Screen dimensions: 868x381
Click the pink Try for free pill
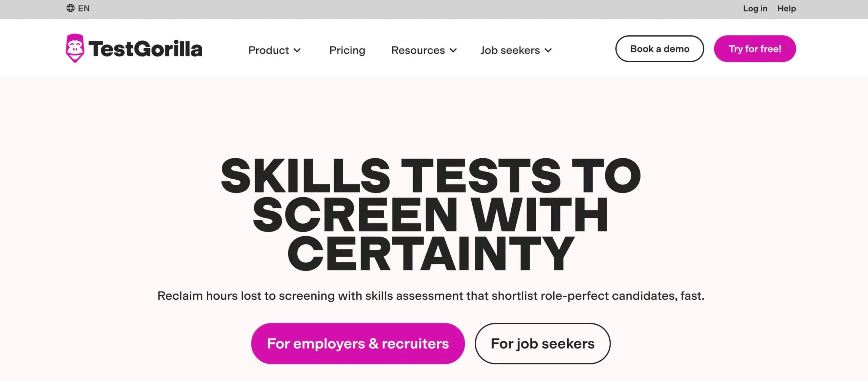point(755,48)
